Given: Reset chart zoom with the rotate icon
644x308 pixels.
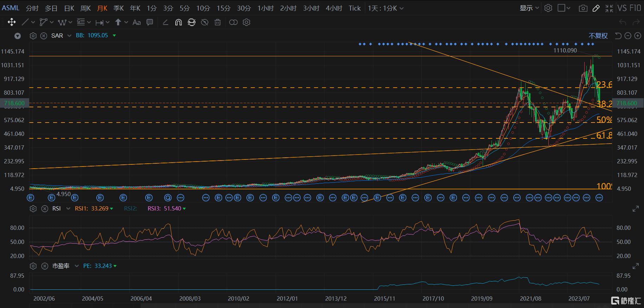Looking at the screenshot, I should click(618, 36).
